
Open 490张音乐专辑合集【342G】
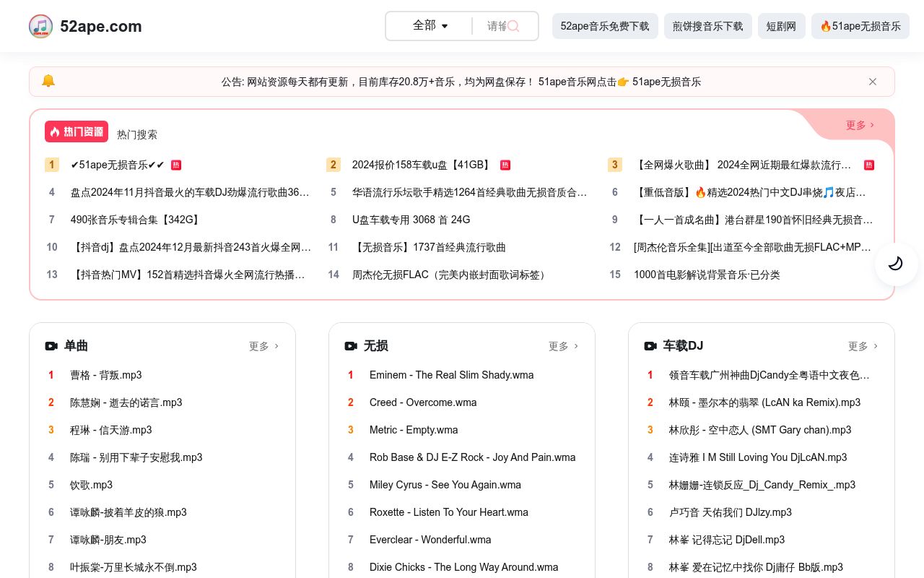tap(136, 220)
